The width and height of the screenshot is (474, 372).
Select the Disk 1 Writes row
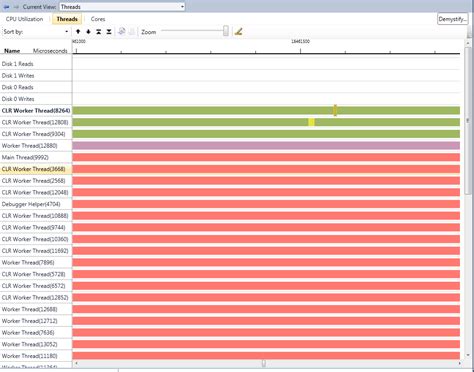[x=36, y=76]
